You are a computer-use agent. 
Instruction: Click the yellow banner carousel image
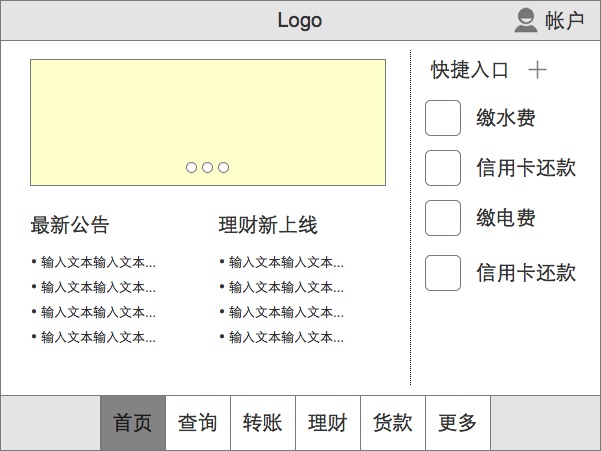[208, 123]
